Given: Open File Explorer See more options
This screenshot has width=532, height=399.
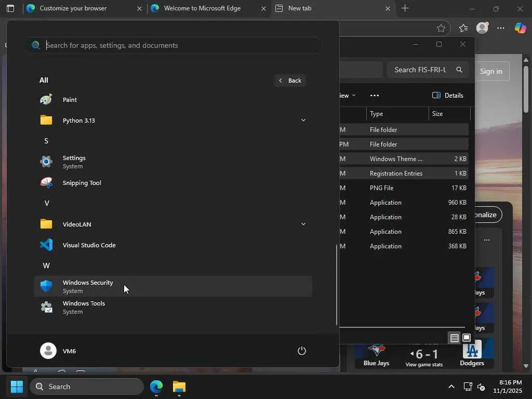Looking at the screenshot, I should 374,96.
